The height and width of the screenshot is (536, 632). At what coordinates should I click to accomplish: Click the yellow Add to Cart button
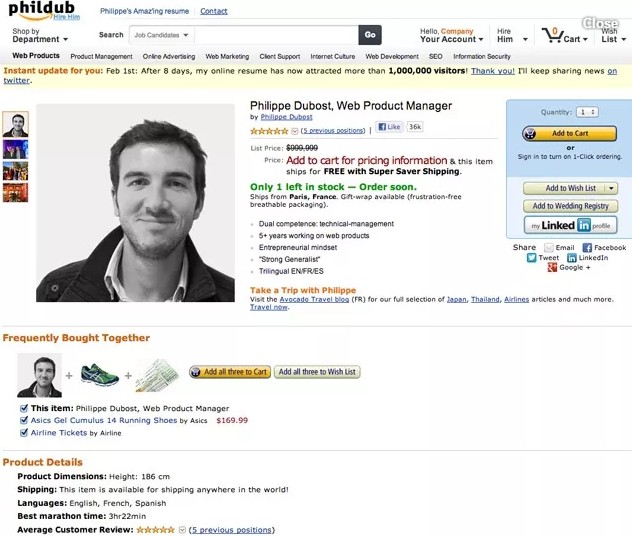click(570, 133)
